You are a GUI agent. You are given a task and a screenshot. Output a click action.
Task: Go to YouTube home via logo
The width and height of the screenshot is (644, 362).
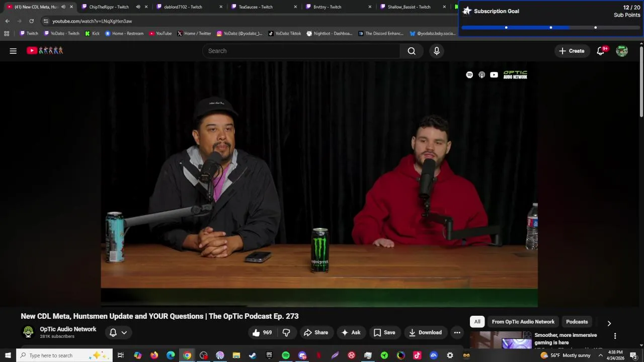click(45, 50)
